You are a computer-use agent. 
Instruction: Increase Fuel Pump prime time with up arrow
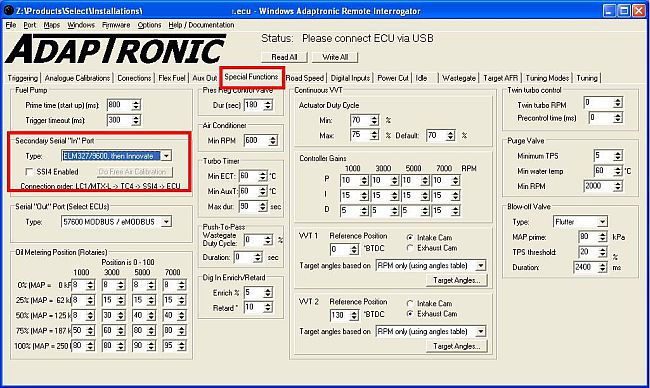coord(136,102)
